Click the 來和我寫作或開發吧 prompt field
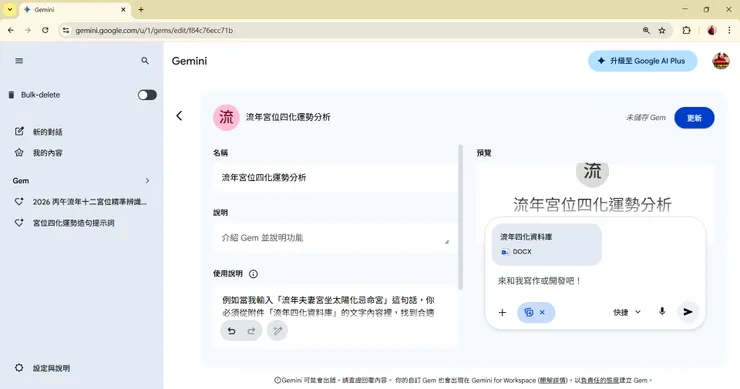This screenshot has height=389, width=740. (x=539, y=281)
